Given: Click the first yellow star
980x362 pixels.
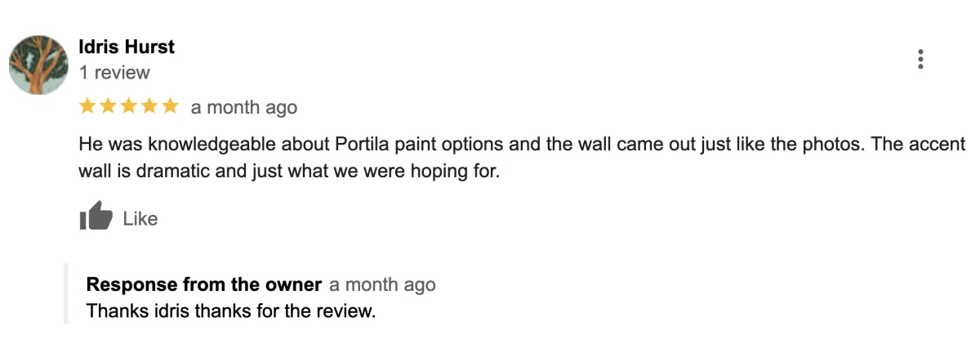Looking at the screenshot, I should [x=87, y=105].
